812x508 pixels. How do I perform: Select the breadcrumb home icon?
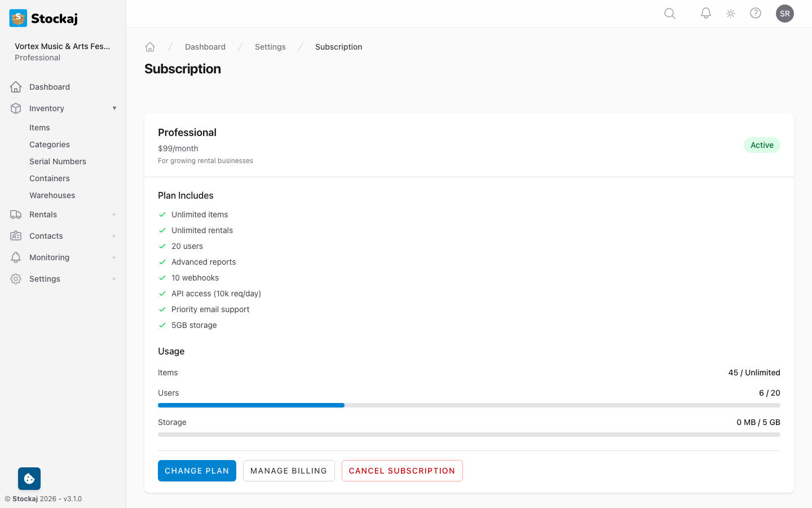(149, 46)
